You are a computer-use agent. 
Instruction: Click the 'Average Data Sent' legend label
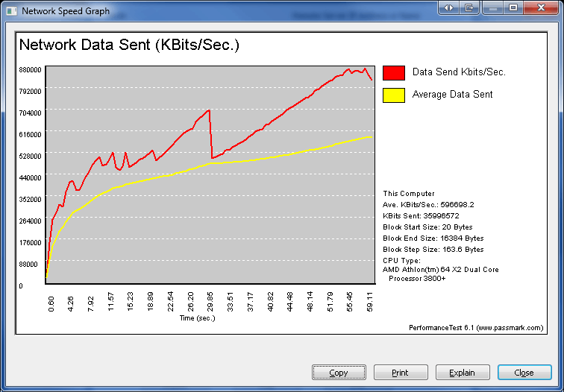tap(452, 95)
